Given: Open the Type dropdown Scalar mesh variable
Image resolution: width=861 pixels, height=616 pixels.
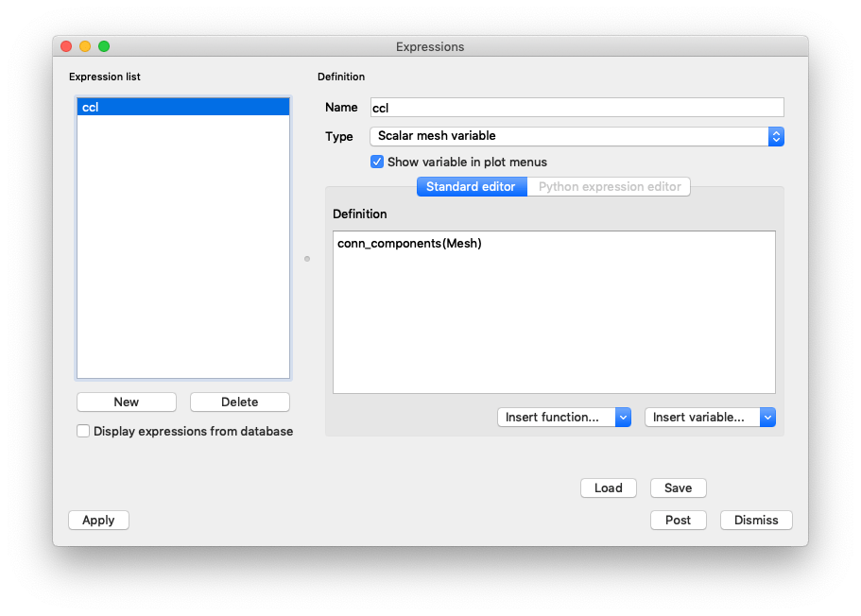Looking at the screenshot, I should (x=577, y=136).
